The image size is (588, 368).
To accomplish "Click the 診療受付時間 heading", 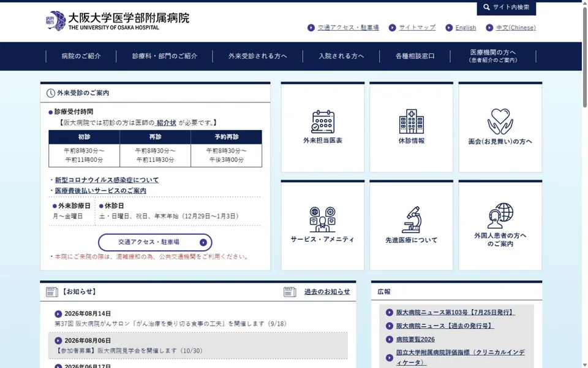I will coord(73,112).
